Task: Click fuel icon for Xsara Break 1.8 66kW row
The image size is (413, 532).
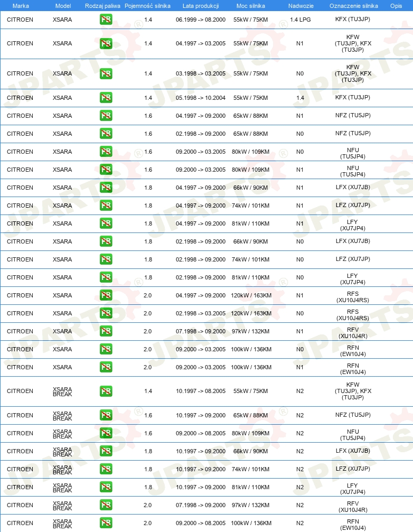Action: click(x=106, y=451)
